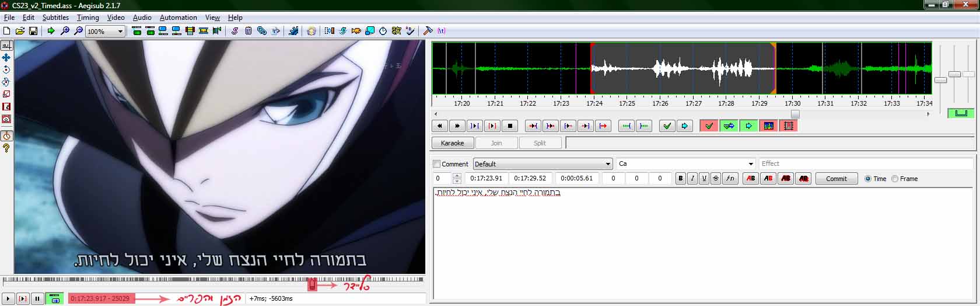Click the Effect input field
Screen dimensions: 980x306
[866, 164]
